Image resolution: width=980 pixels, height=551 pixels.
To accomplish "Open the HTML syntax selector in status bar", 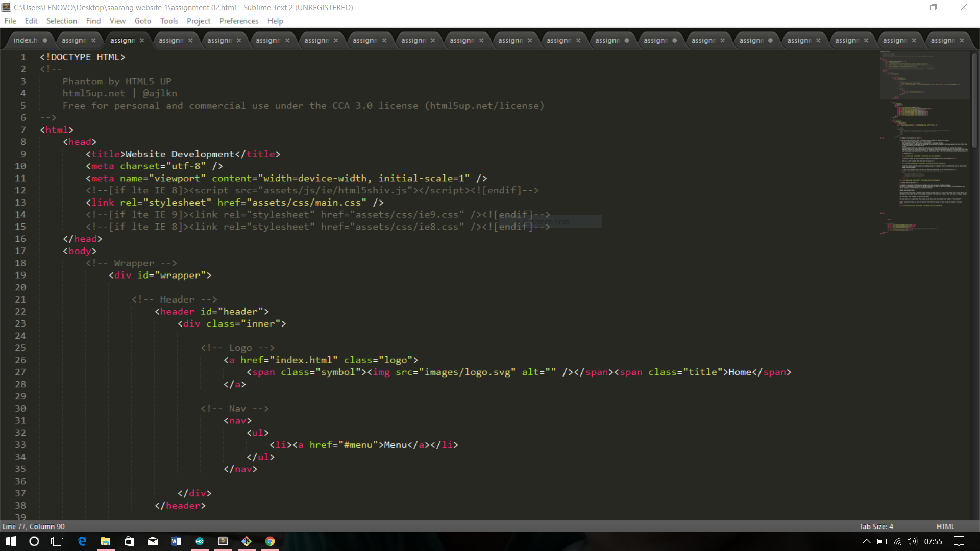I will pos(945,526).
